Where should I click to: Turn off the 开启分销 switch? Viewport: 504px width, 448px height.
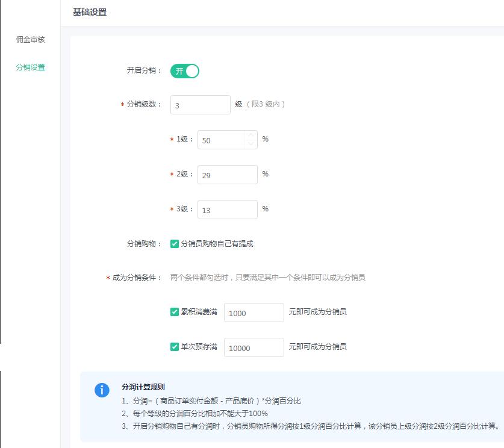pyautogui.click(x=185, y=71)
